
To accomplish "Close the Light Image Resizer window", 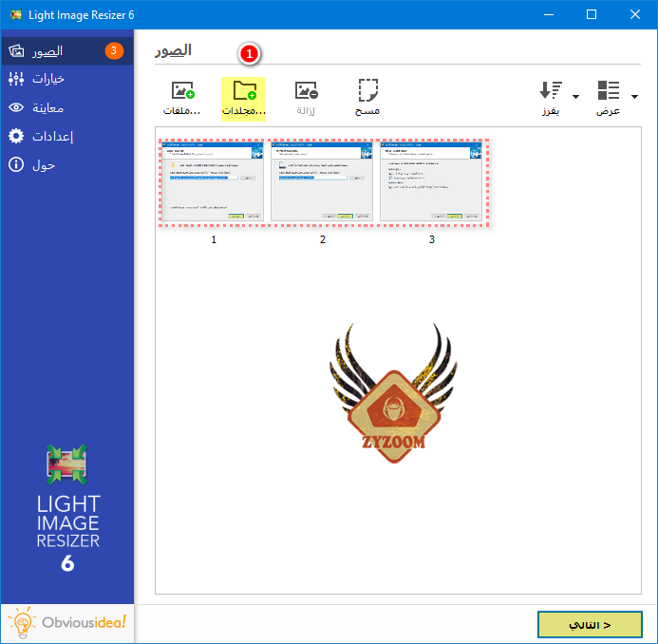I will click(635, 14).
